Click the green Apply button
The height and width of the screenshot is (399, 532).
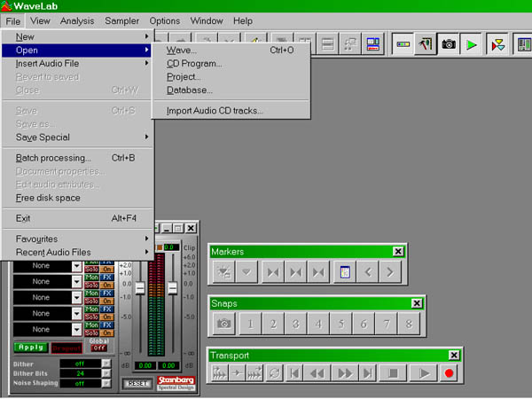pos(31,348)
